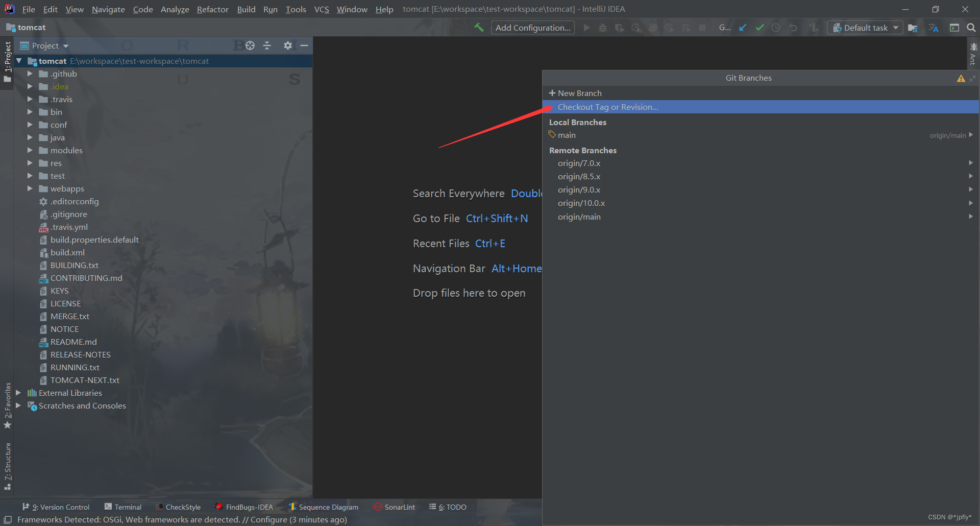Image resolution: width=980 pixels, height=526 pixels.
Task: Expand the webapps folder
Action: [30, 188]
